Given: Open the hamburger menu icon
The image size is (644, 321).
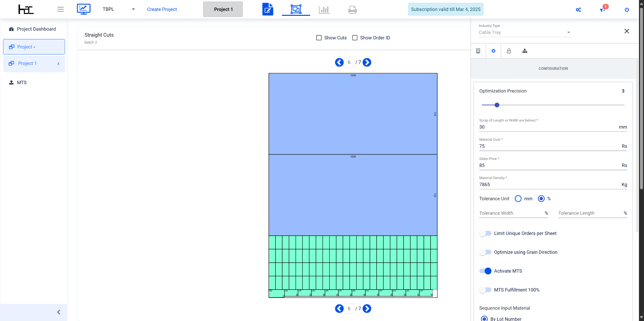Looking at the screenshot, I should pyautogui.click(x=60, y=9).
